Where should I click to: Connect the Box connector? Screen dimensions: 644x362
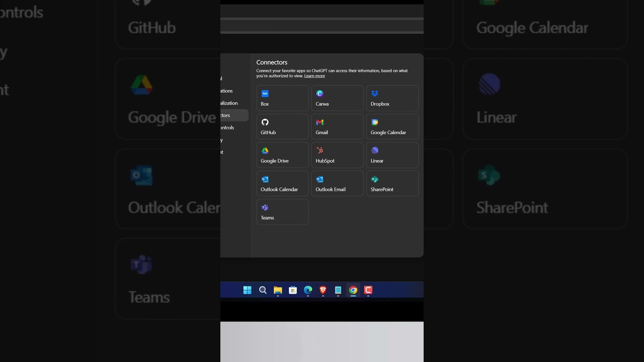282,98
